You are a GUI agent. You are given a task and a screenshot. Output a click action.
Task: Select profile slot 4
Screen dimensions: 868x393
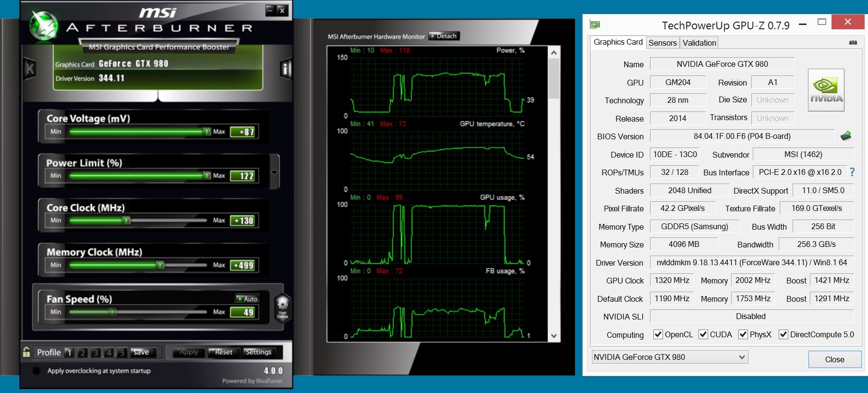[x=109, y=352]
